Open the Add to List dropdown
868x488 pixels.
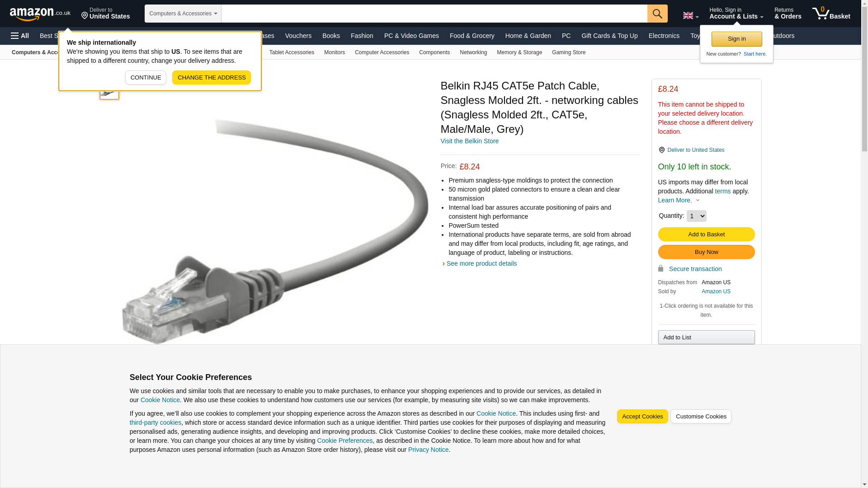pos(706,338)
